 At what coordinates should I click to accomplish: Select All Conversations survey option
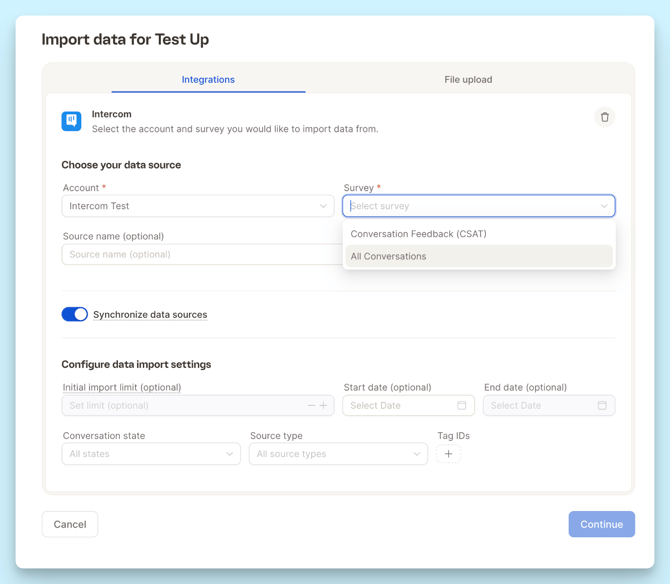pyautogui.click(x=389, y=257)
